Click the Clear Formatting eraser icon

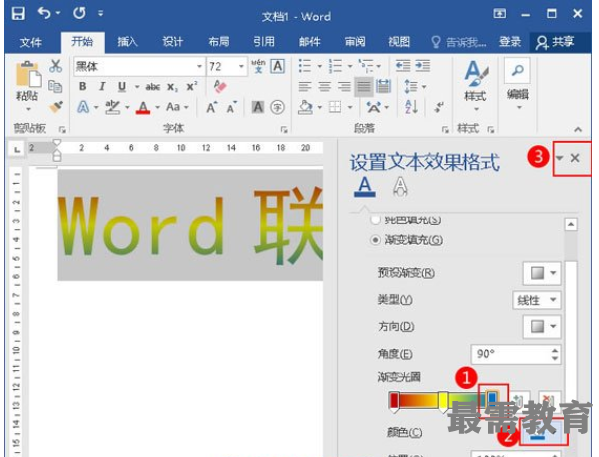pyautogui.click(x=220, y=87)
